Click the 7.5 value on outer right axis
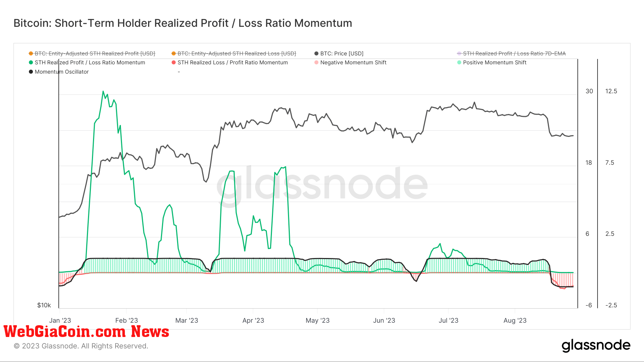Image resolution: width=644 pixels, height=362 pixels. [x=610, y=163]
